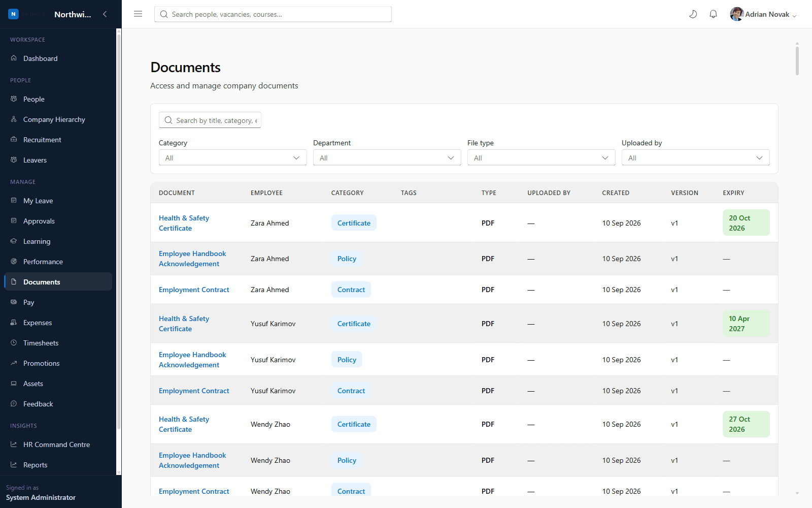The width and height of the screenshot is (812, 508).
Task: Open Performance menu item
Action: pos(58,262)
